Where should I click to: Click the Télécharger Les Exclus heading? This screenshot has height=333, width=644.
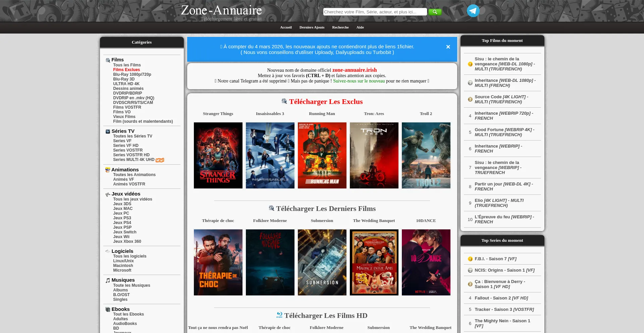[x=326, y=102]
